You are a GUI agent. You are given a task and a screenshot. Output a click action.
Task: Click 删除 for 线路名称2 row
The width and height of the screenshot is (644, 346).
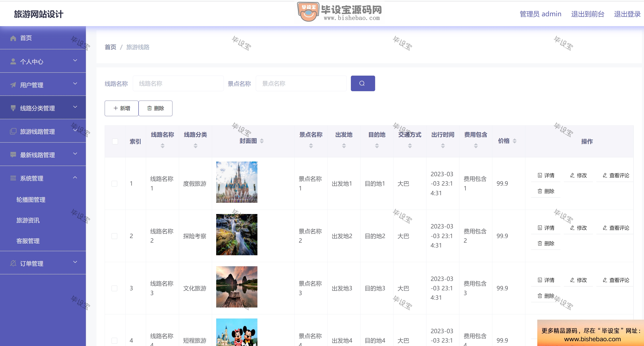click(546, 243)
